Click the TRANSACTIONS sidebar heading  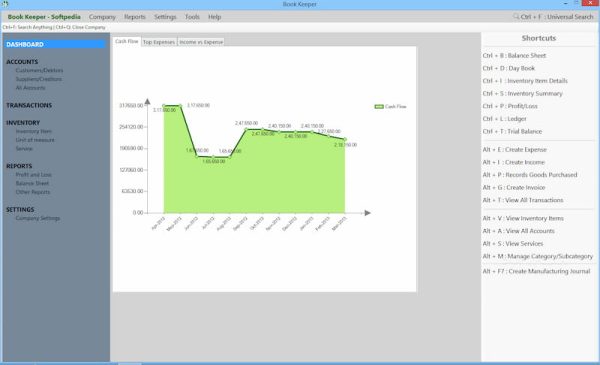tap(29, 105)
